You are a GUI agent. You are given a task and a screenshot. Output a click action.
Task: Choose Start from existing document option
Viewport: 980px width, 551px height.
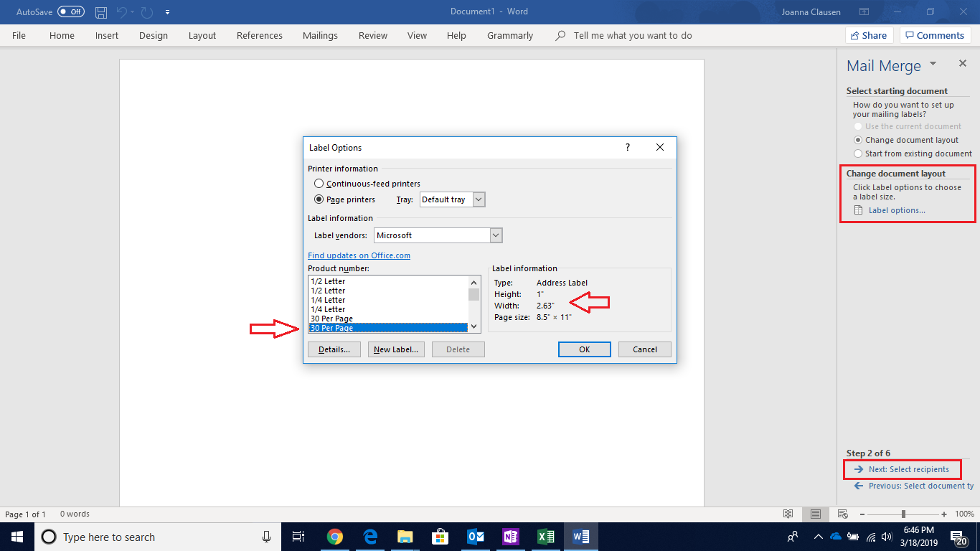pyautogui.click(x=858, y=154)
